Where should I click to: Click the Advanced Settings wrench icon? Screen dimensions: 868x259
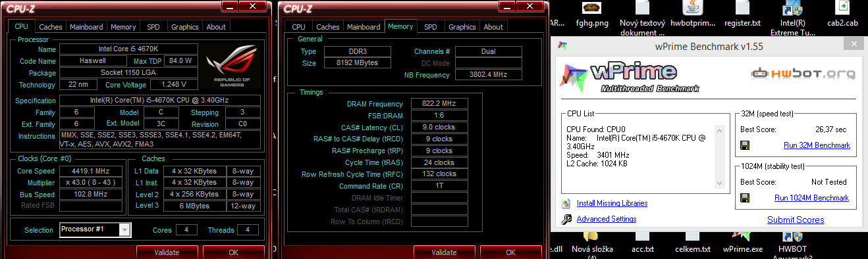tap(566, 220)
